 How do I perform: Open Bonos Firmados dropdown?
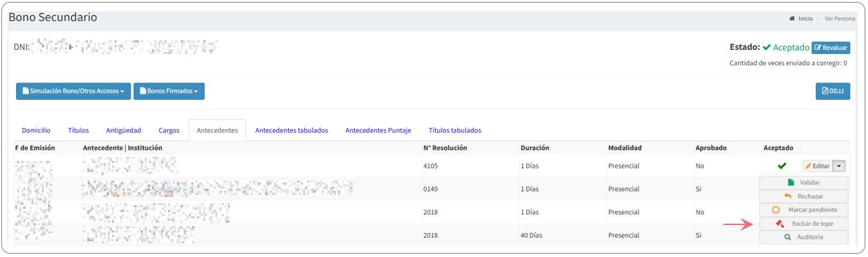click(x=169, y=91)
